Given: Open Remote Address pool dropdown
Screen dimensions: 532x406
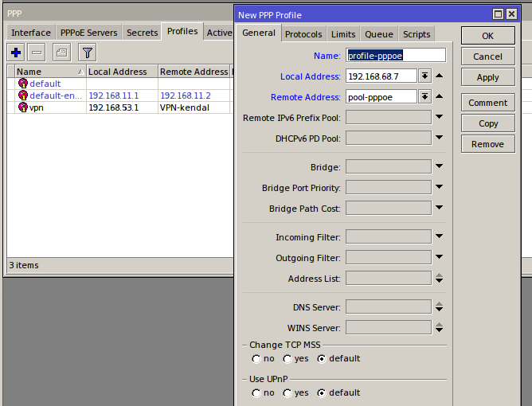Looking at the screenshot, I should click(424, 97).
